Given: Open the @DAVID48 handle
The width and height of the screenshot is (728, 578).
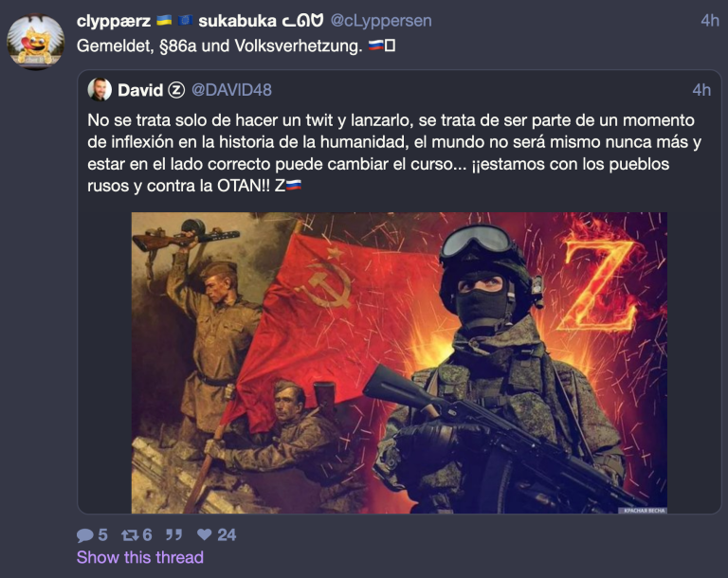Looking at the screenshot, I should coord(231,90).
